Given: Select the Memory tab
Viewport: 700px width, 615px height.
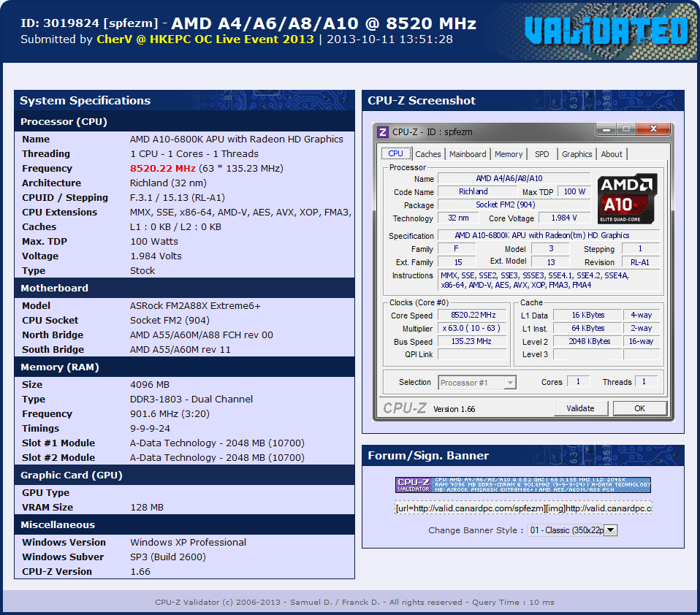Looking at the screenshot, I should 509,154.
